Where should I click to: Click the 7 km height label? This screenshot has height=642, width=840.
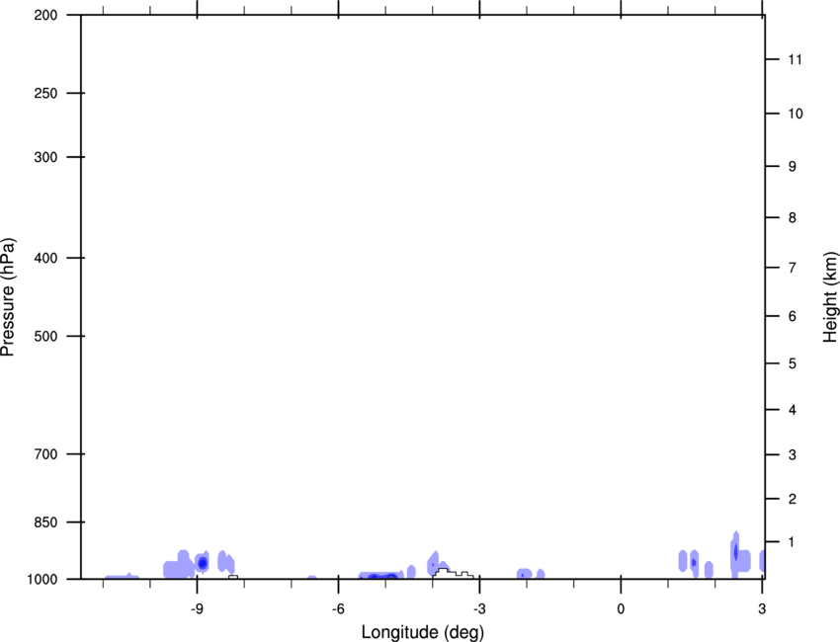click(793, 268)
